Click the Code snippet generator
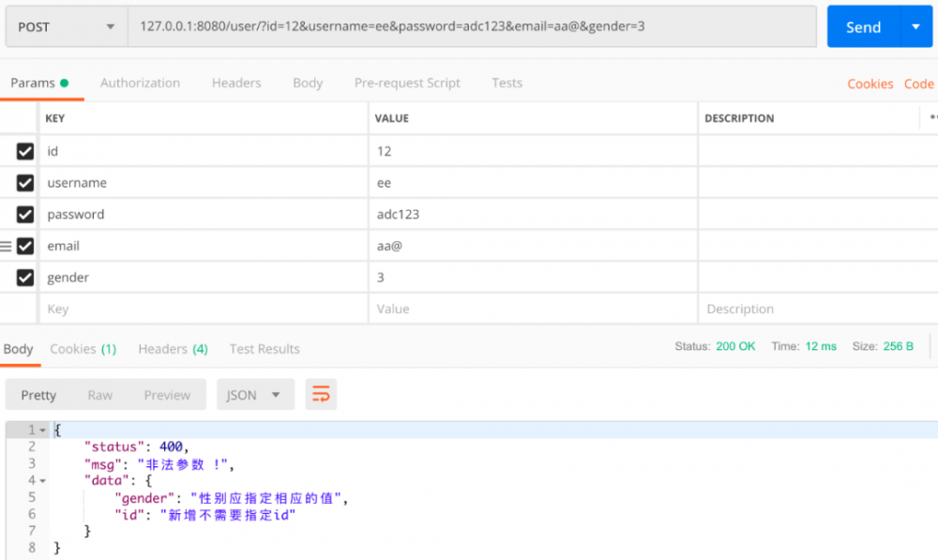Screen dimensions: 938x560 [919, 83]
